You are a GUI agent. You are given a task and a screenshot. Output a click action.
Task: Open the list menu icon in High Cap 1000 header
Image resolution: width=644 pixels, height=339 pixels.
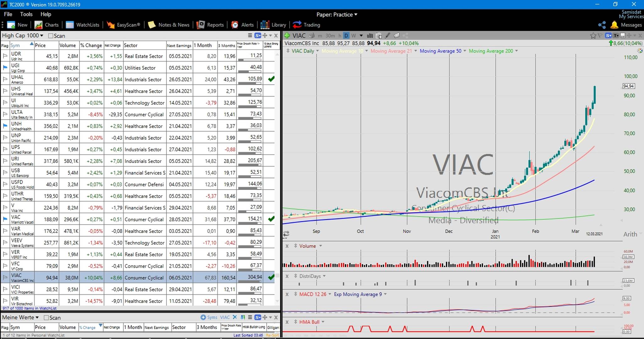[250, 35]
